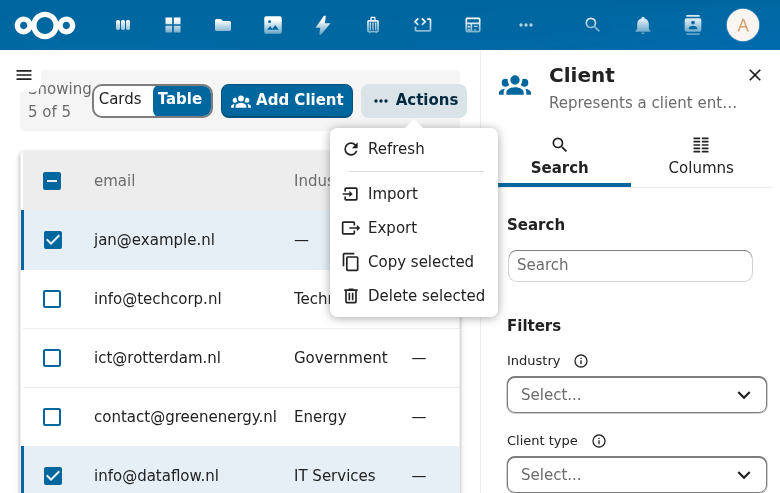Open the Files folder icon
This screenshot has width=780, height=493.
coord(222,25)
